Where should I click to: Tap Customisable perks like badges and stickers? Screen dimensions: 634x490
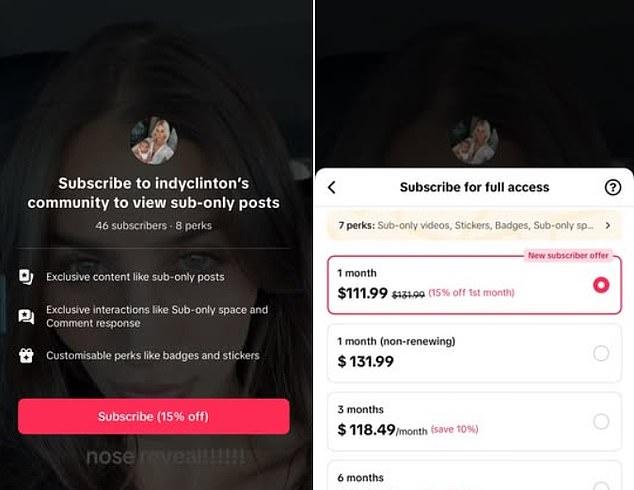(153, 356)
